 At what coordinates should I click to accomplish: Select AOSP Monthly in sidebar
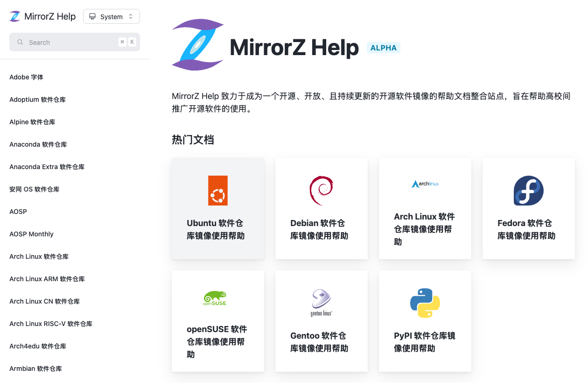[31, 234]
